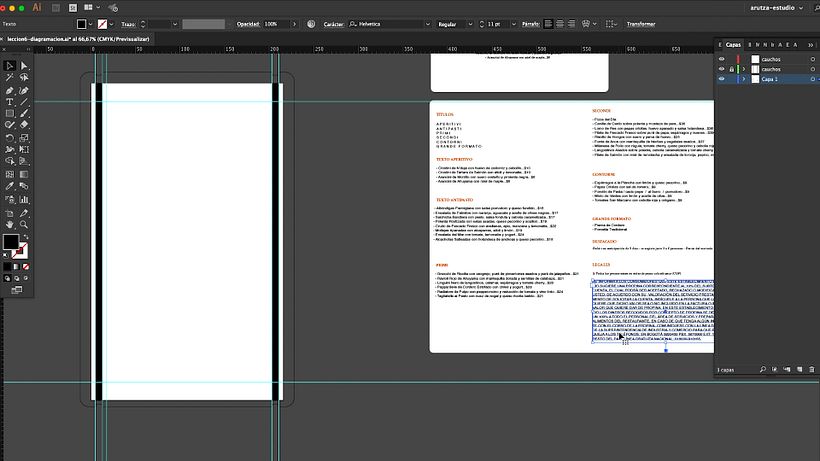
Task: Select the Hand tool
Action: [9, 225]
